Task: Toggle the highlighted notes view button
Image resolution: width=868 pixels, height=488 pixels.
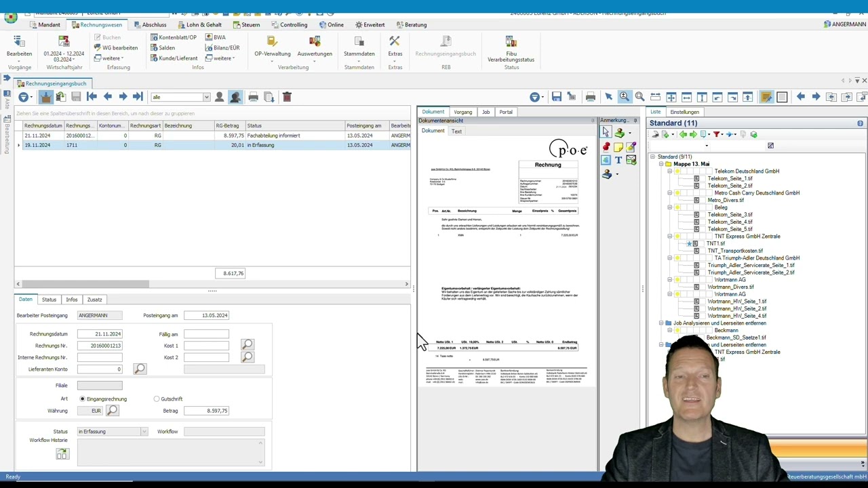Action: (x=766, y=97)
